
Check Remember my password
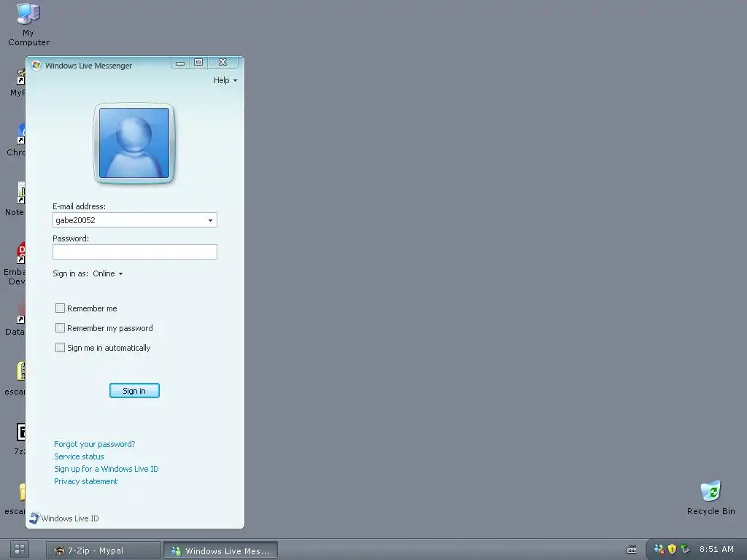coord(60,327)
